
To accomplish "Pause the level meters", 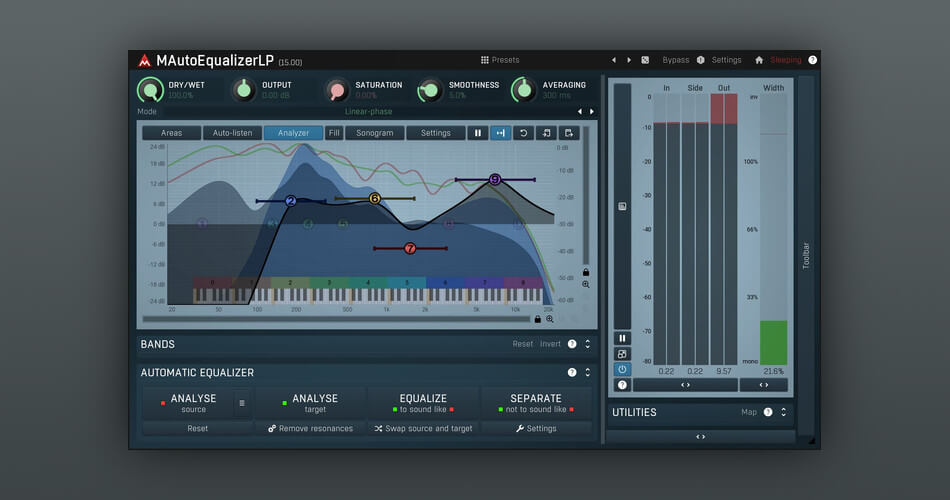I will click(622, 338).
